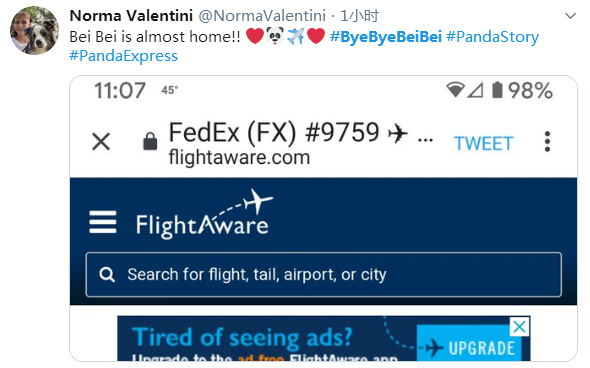Open the #PandaExpress hashtag
The height and width of the screenshot is (368, 590).
123,56
